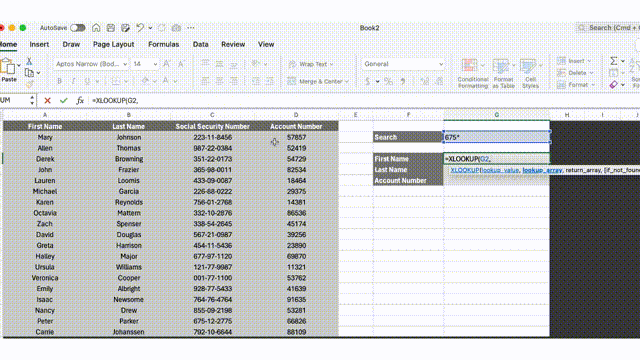640x360 pixels.
Task: Open Format as Table gallery
Action: 503,73
